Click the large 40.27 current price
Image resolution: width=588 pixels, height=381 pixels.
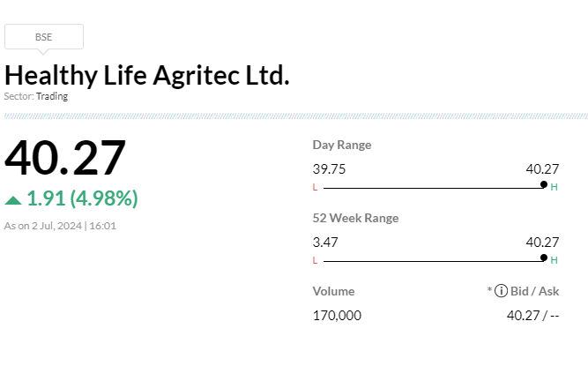(65, 158)
